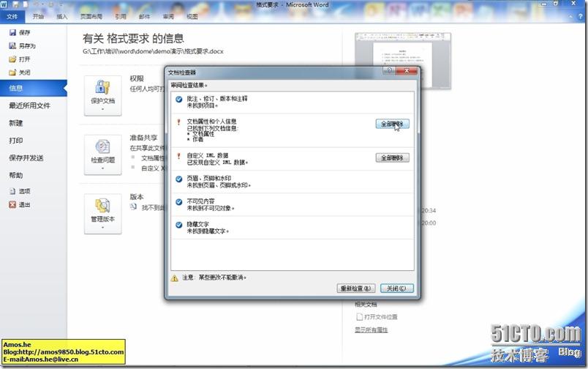Screen dimensions: 588x369
Task: Remove all 自定义 XML 数据 with 全部删除
Action: click(x=392, y=157)
